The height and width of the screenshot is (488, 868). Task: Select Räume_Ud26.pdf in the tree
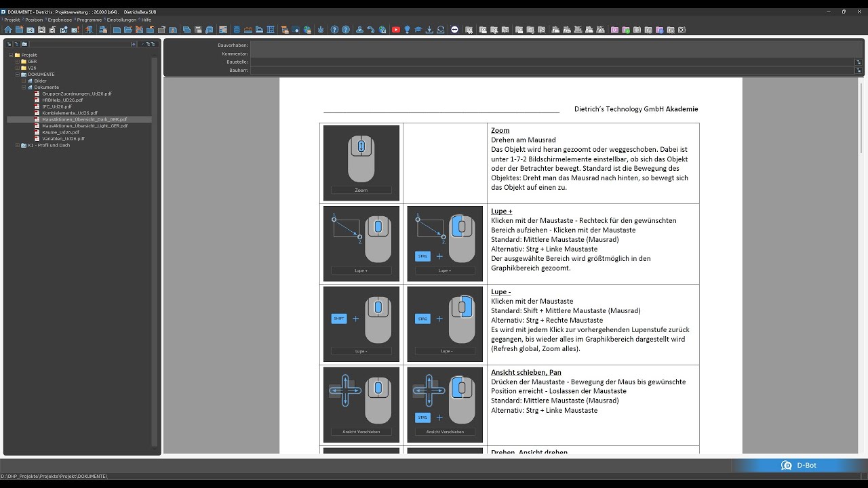tap(61, 132)
